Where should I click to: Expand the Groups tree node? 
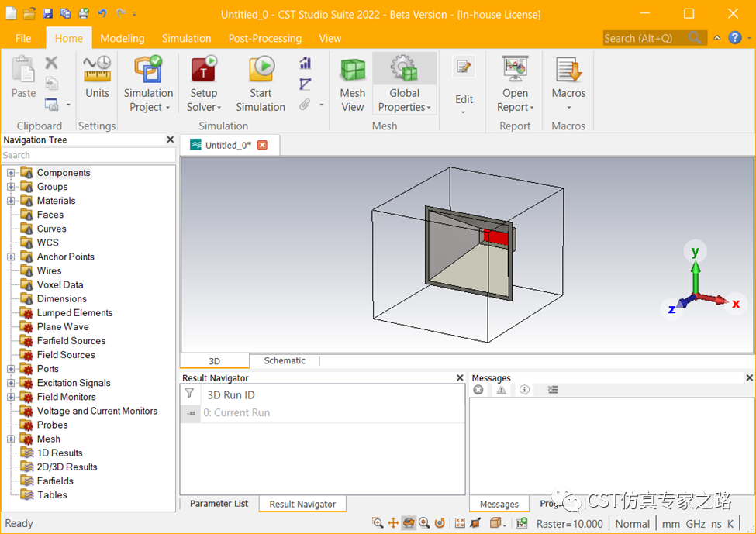point(11,187)
